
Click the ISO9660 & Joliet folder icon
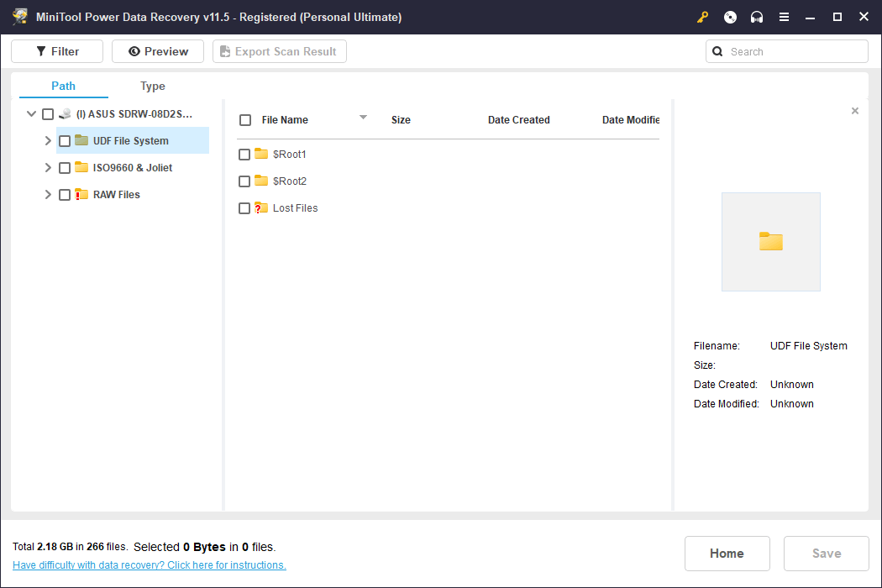pyautogui.click(x=81, y=167)
